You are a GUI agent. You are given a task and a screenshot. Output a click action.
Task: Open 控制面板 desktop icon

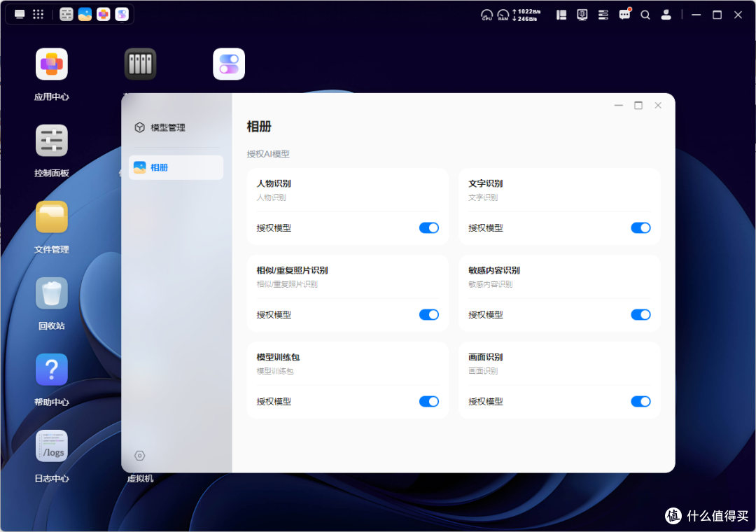pyautogui.click(x=52, y=141)
